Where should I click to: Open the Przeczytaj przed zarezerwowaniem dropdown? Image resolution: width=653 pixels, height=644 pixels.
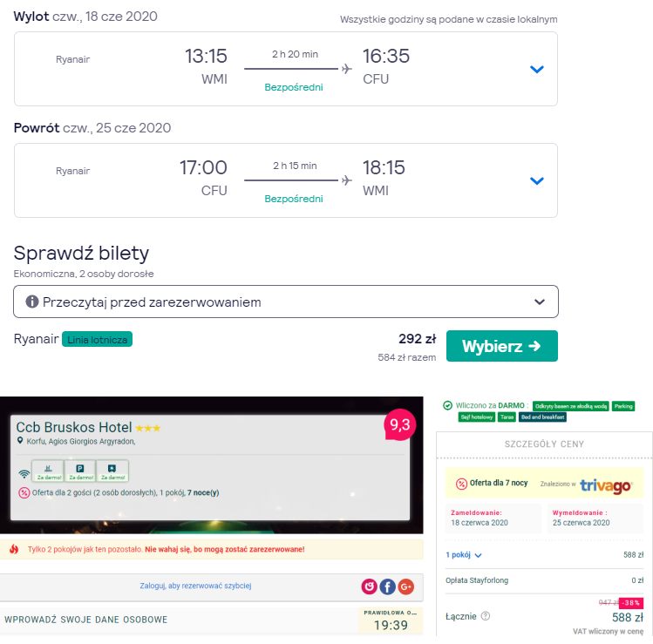click(x=286, y=302)
